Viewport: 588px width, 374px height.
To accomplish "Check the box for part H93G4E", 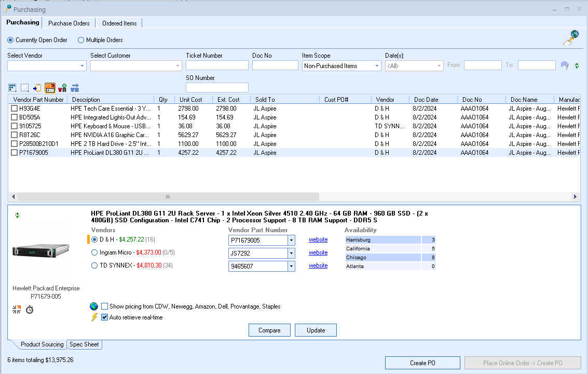I will [x=15, y=109].
